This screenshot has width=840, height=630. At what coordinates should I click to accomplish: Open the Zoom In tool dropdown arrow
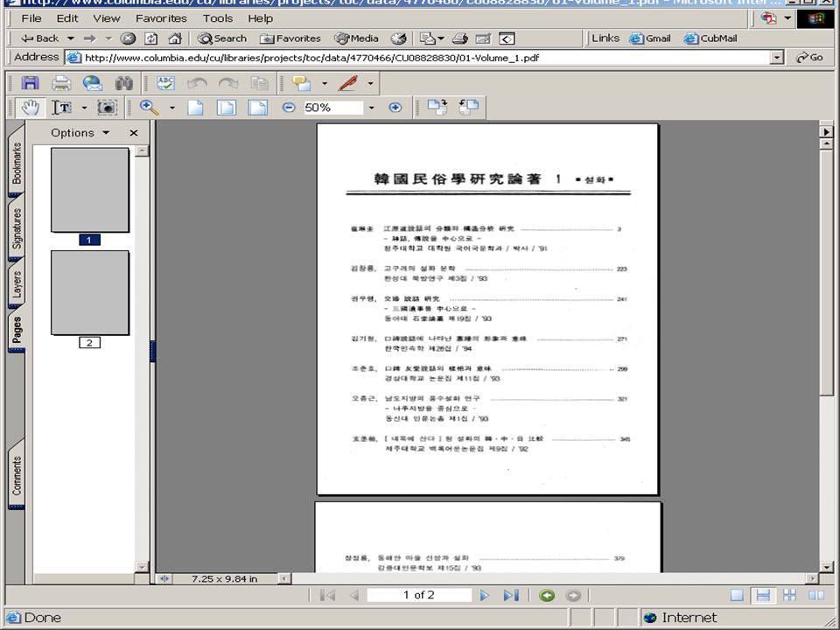172,108
